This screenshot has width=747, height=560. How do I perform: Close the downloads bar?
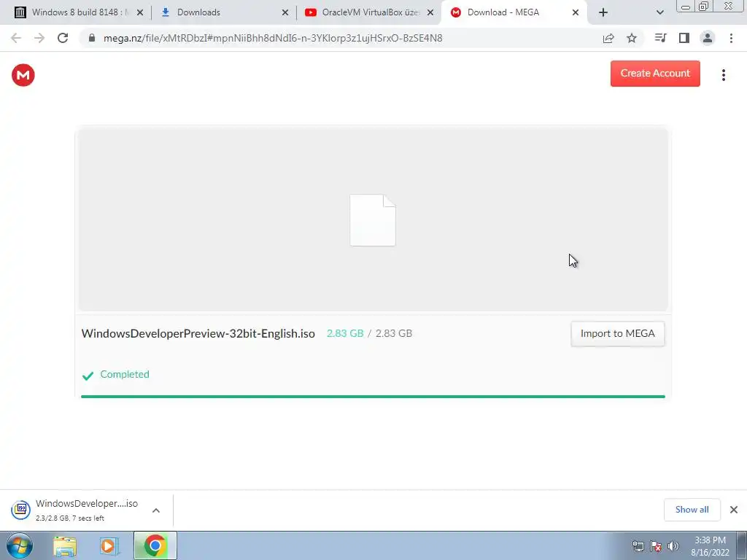734,510
